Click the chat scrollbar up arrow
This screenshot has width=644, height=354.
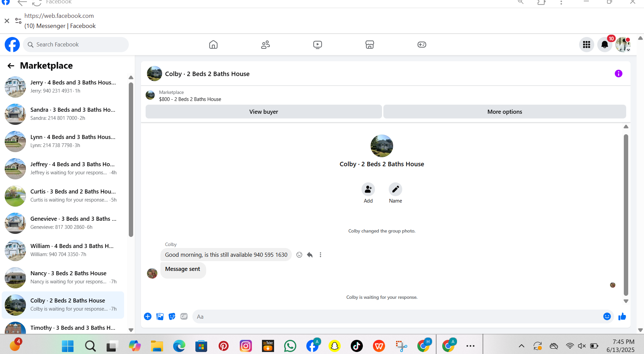coord(626,127)
